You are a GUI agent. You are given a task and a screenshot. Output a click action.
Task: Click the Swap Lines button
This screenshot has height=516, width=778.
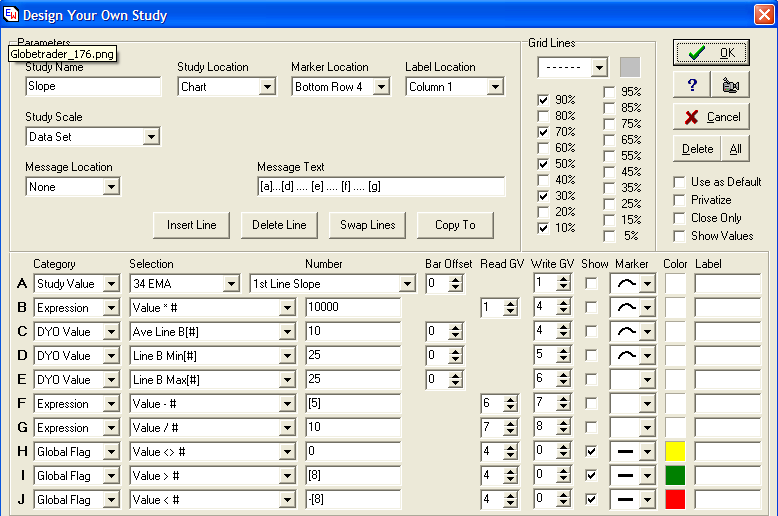(367, 225)
